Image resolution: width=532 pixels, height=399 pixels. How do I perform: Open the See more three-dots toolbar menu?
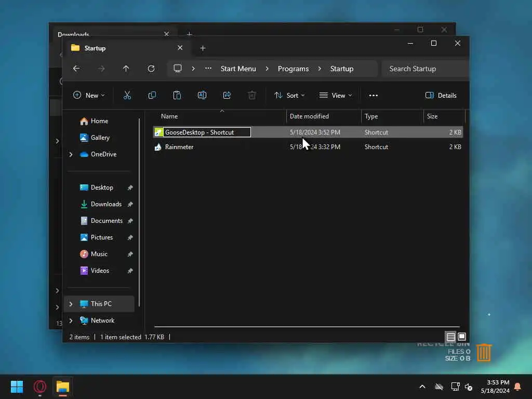(373, 96)
